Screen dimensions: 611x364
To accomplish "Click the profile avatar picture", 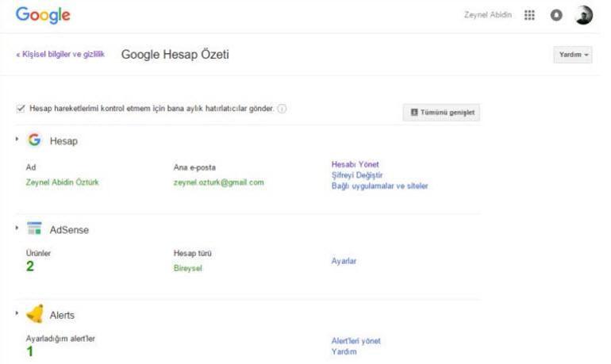I will point(583,16).
